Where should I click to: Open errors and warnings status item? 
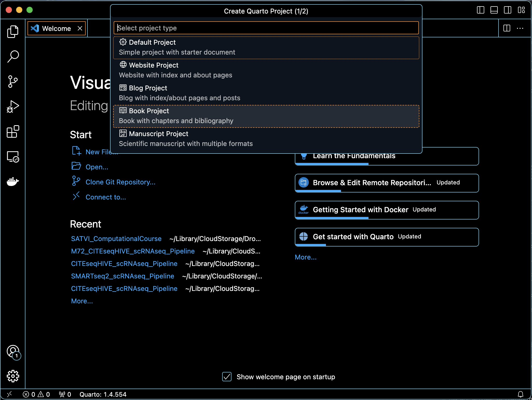(36, 394)
